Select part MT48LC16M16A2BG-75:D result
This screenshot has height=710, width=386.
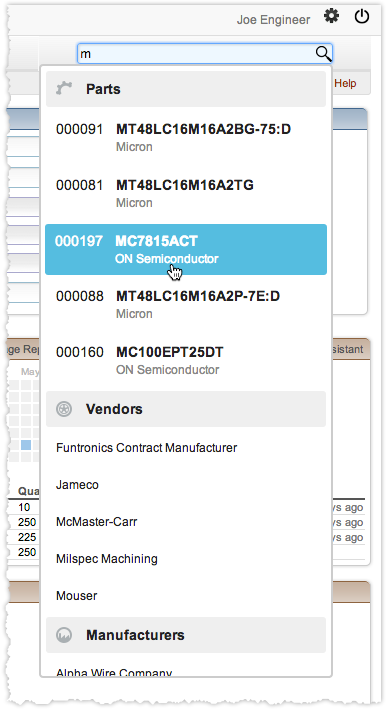pyautogui.click(x=186, y=138)
